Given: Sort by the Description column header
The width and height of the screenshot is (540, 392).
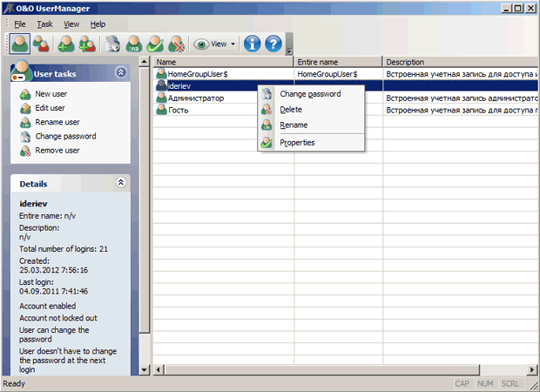Looking at the screenshot, I should [x=461, y=62].
